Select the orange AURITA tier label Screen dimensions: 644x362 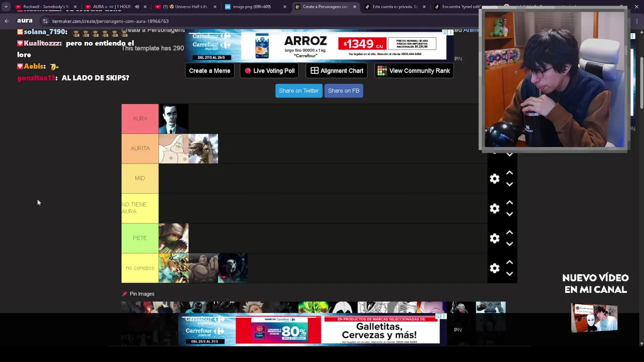click(x=140, y=148)
